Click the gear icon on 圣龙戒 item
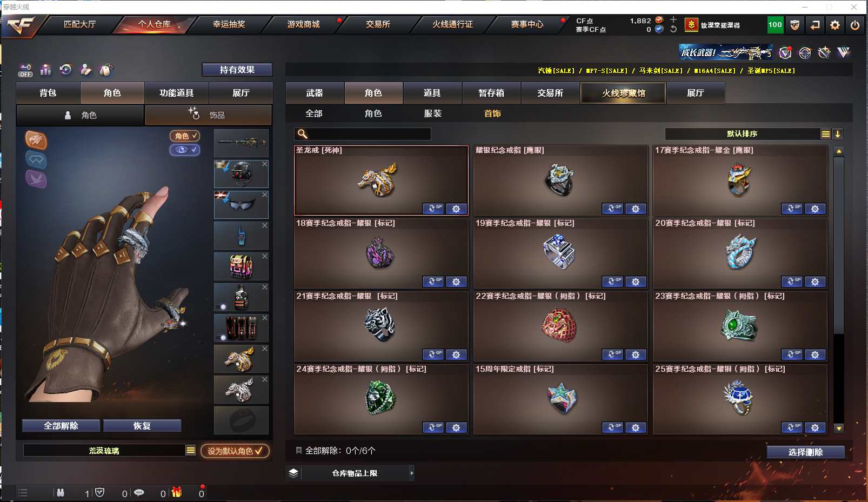Screen dimensions: 868x502 (x=456, y=209)
